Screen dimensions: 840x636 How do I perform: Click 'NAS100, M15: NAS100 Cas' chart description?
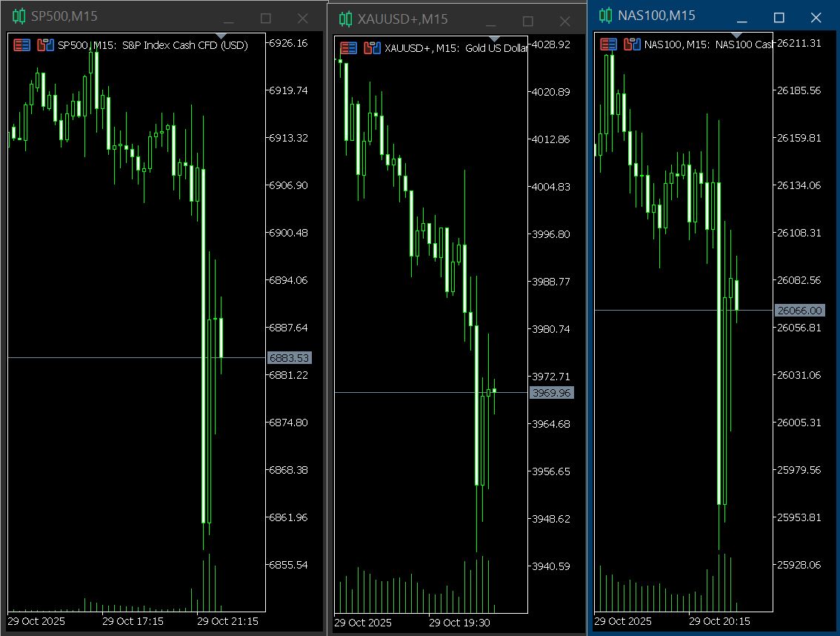pos(708,44)
